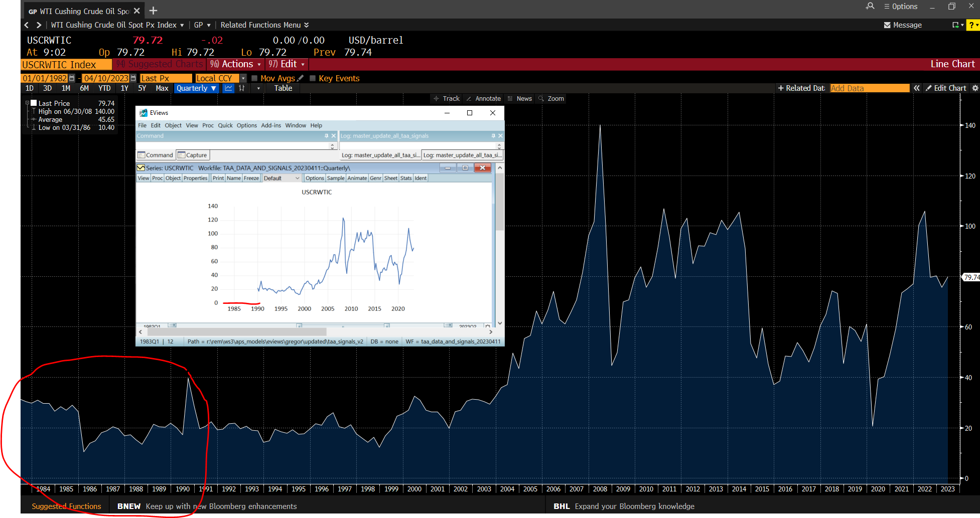Toggle Key Events checkbox

tap(313, 78)
